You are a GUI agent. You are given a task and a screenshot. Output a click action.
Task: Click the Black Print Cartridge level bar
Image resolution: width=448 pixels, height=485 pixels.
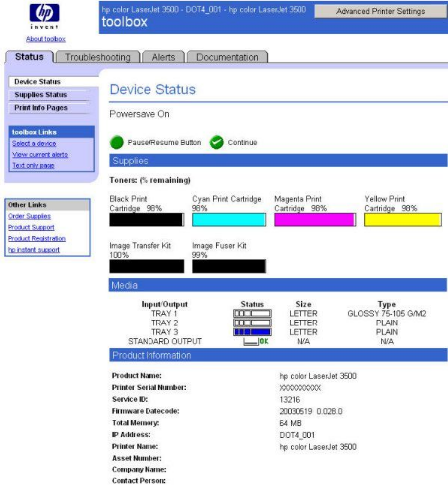147,220
